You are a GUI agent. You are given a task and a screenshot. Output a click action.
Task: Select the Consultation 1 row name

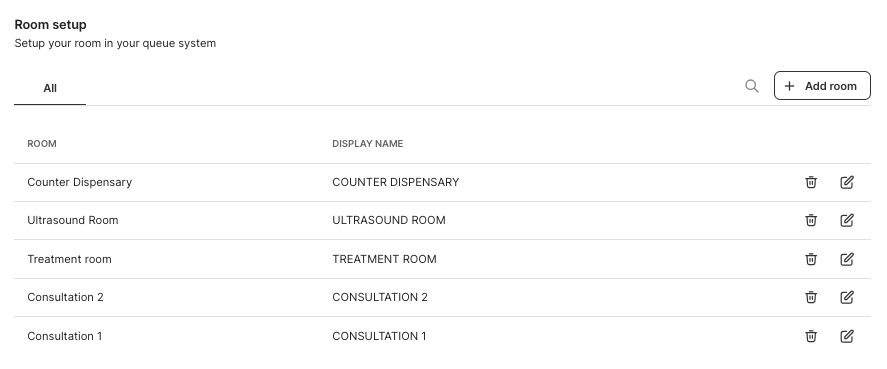point(64,336)
